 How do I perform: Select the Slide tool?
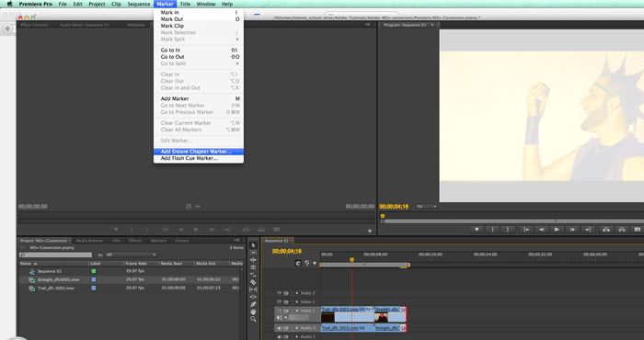click(x=253, y=297)
